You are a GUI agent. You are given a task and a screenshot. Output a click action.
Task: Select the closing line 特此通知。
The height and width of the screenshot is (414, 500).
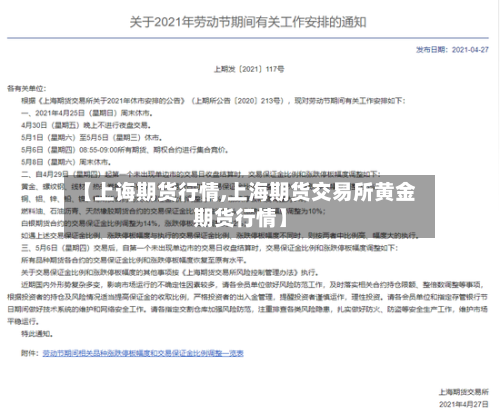tap(37, 334)
